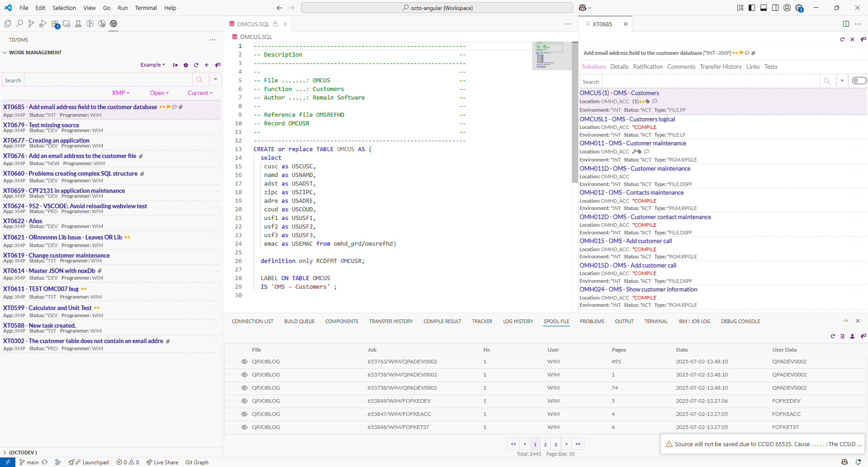
Task: Switch to the Comments tab
Action: coord(681,67)
